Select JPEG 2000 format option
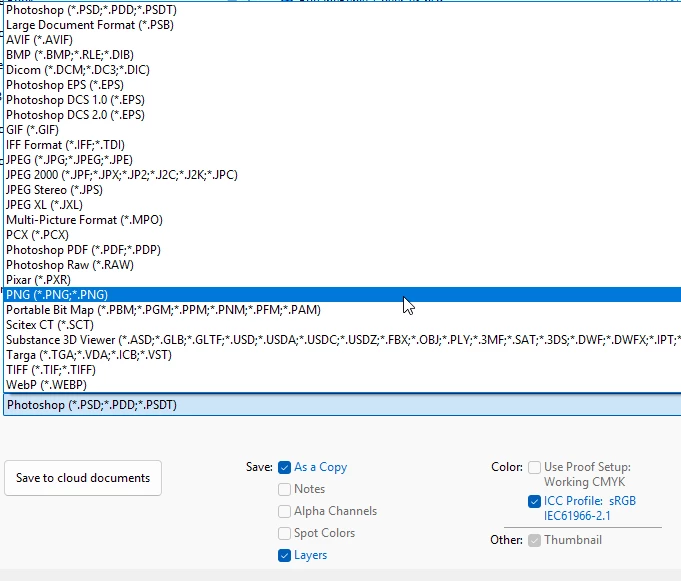The image size is (681, 581). pos(342,175)
